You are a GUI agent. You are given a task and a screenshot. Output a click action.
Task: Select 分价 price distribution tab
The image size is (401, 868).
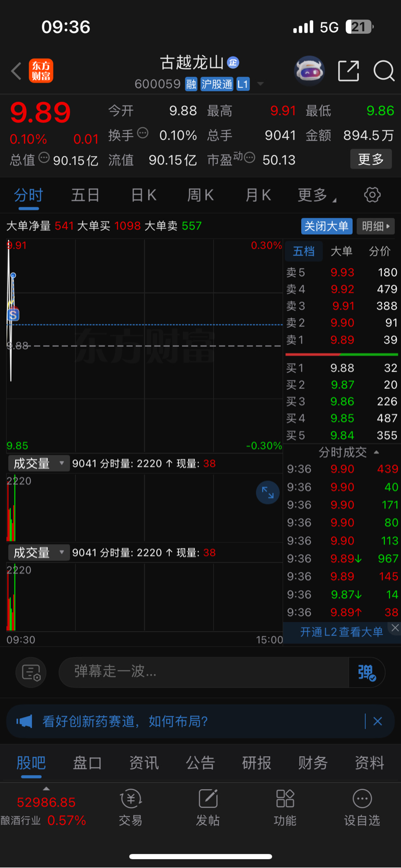(380, 252)
